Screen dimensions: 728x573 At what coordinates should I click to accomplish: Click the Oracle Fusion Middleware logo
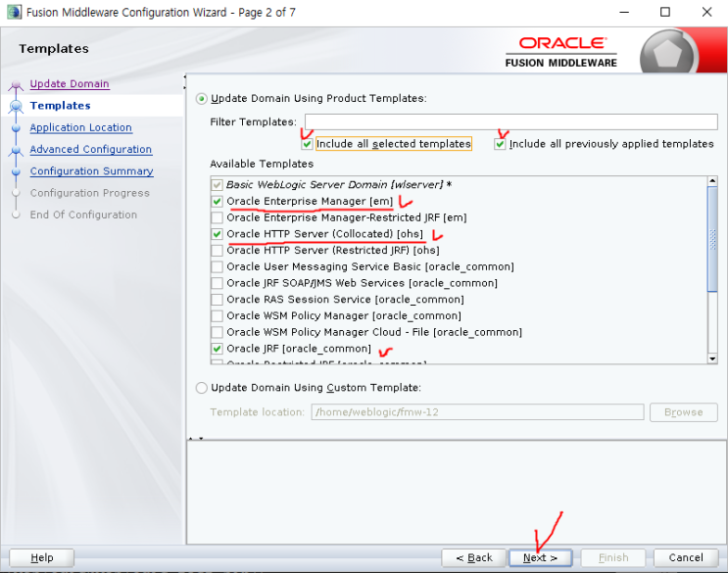point(560,53)
